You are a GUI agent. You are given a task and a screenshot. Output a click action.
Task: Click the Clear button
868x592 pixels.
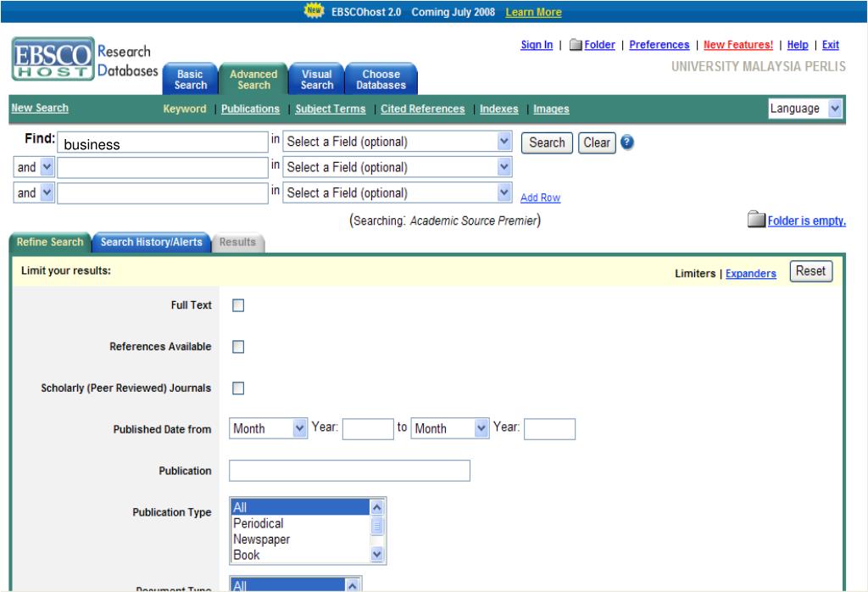(x=597, y=142)
